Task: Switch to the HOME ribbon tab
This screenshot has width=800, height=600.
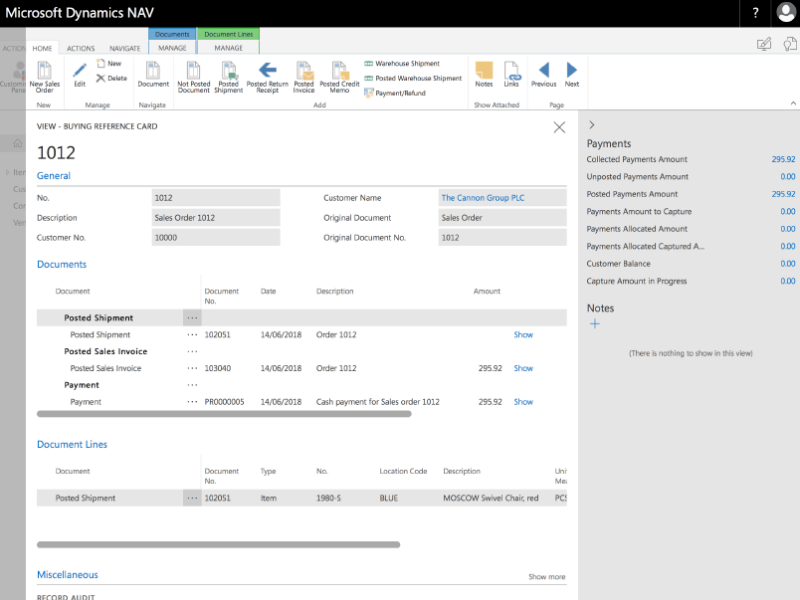Action: [42, 48]
